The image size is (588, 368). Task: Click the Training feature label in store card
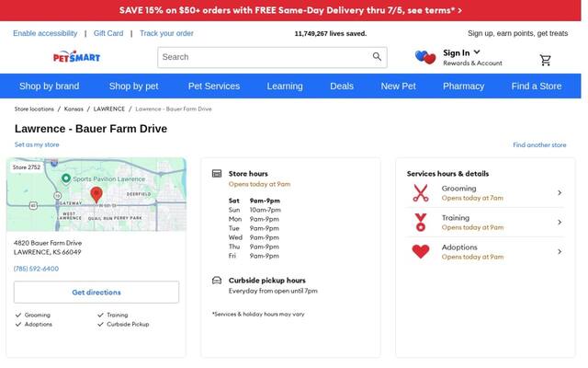tap(118, 315)
